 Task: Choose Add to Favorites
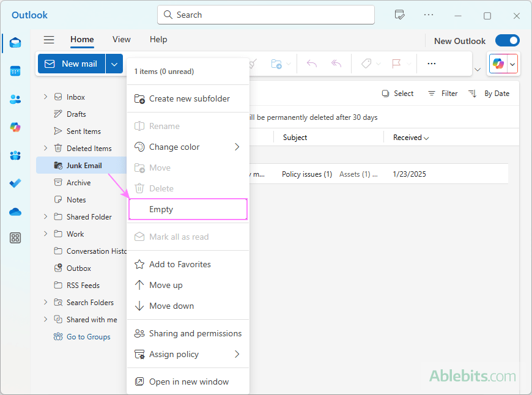coord(188,264)
